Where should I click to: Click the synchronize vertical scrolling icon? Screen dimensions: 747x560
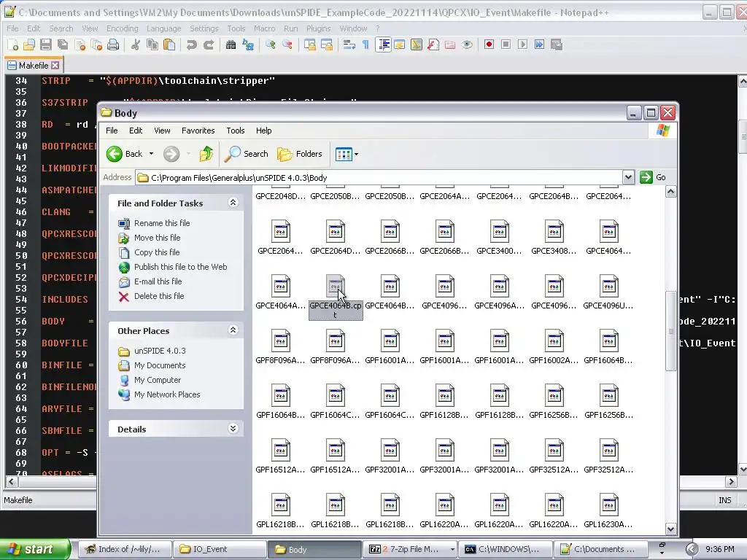[x=310, y=44]
